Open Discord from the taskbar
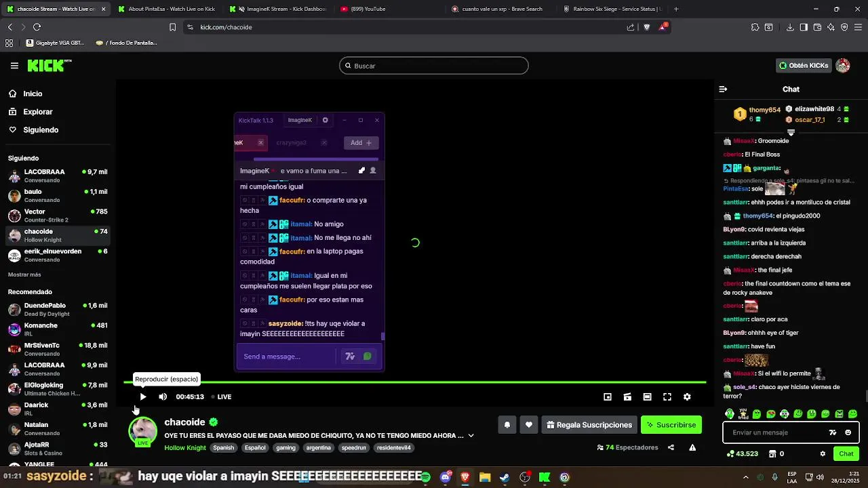Image resolution: width=868 pixels, height=488 pixels. [445, 477]
